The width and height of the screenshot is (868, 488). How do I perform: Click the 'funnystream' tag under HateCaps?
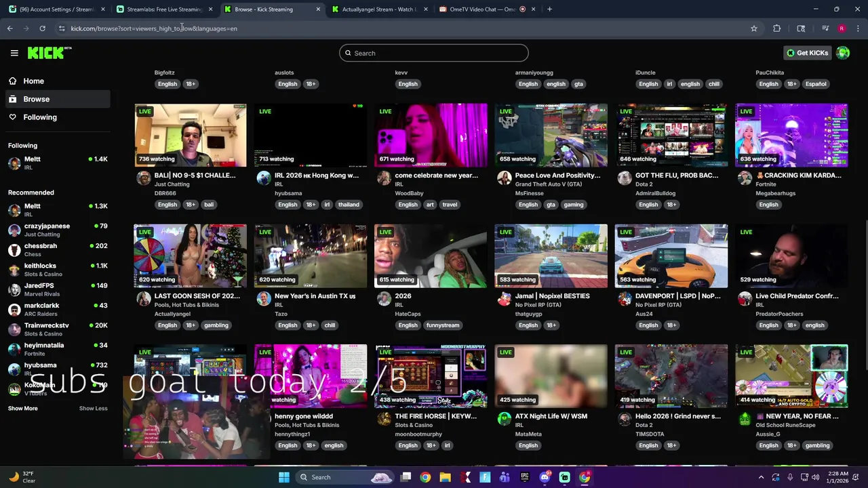click(x=443, y=325)
